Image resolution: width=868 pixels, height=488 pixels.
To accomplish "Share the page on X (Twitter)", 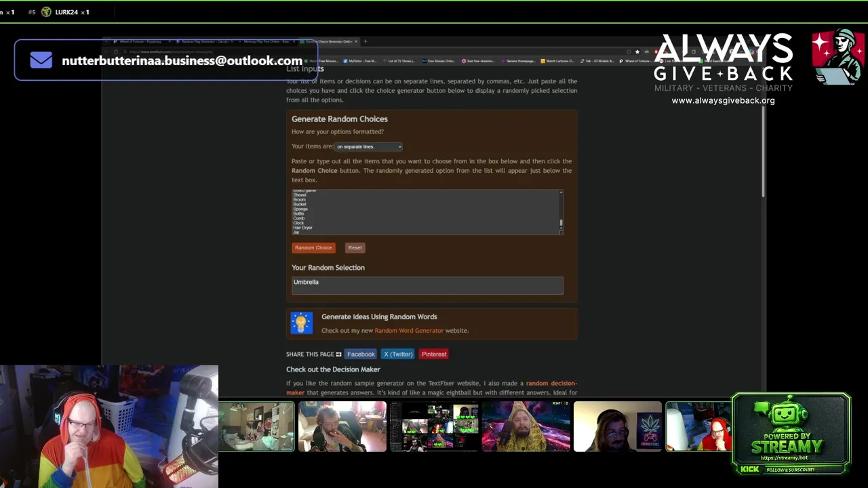I will (397, 354).
